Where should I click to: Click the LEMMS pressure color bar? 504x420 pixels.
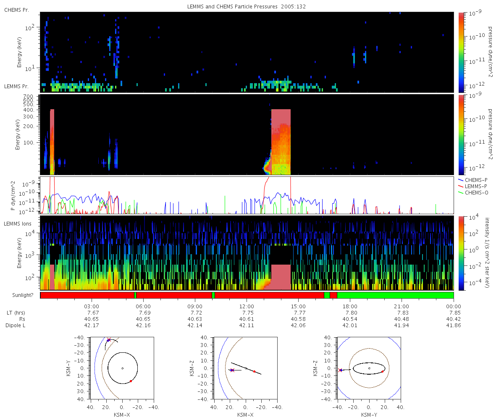click(x=461, y=134)
